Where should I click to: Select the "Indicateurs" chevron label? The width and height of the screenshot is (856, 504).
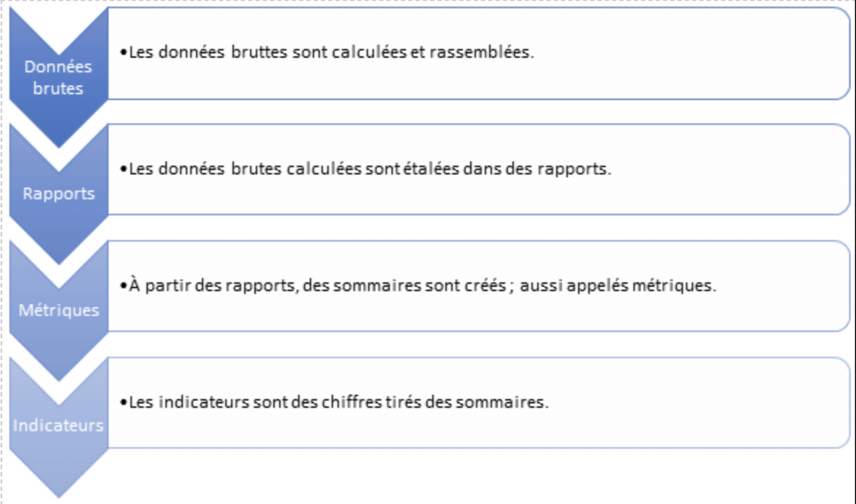pyautogui.click(x=59, y=425)
